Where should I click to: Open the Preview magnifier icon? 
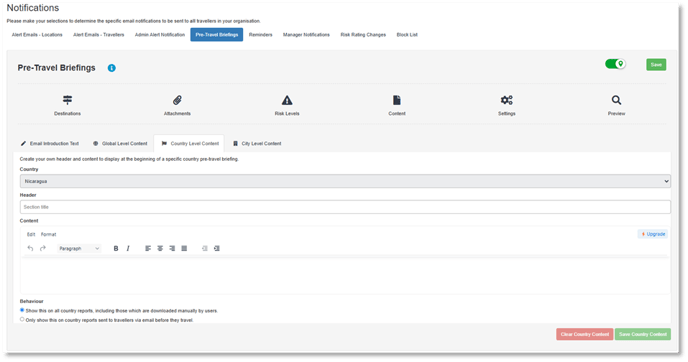click(x=616, y=100)
